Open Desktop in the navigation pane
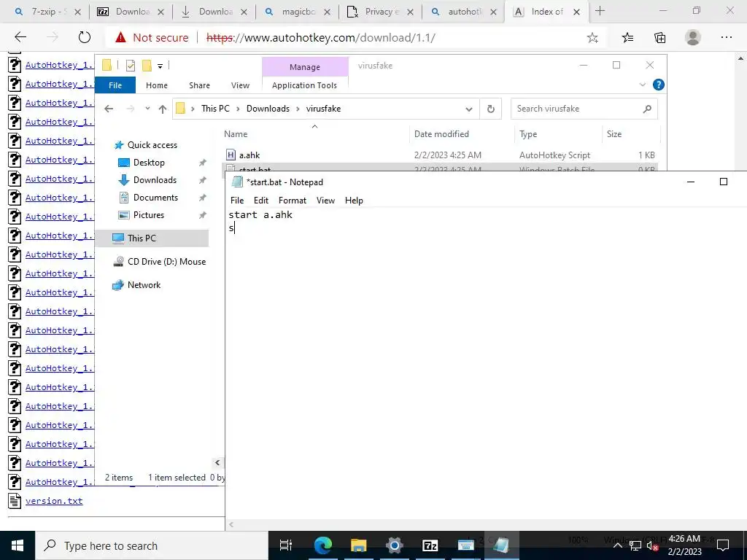 click(x=149, y=163)
